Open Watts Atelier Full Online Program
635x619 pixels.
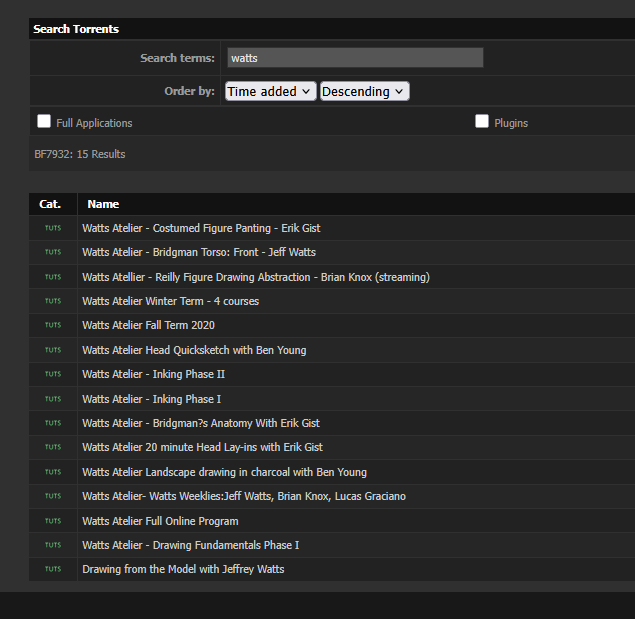[160, 521]
